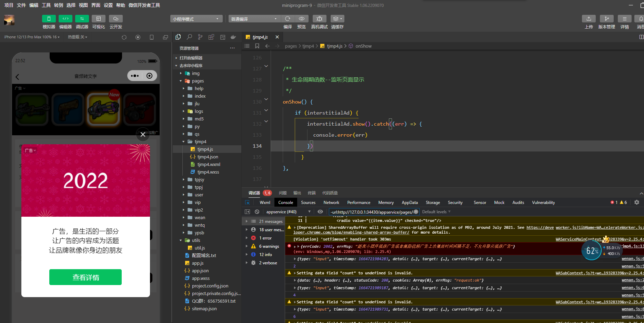This screenshot has height=323, width=644.
Task: Click the 编译 refresh icon
Action: point(288,19)
